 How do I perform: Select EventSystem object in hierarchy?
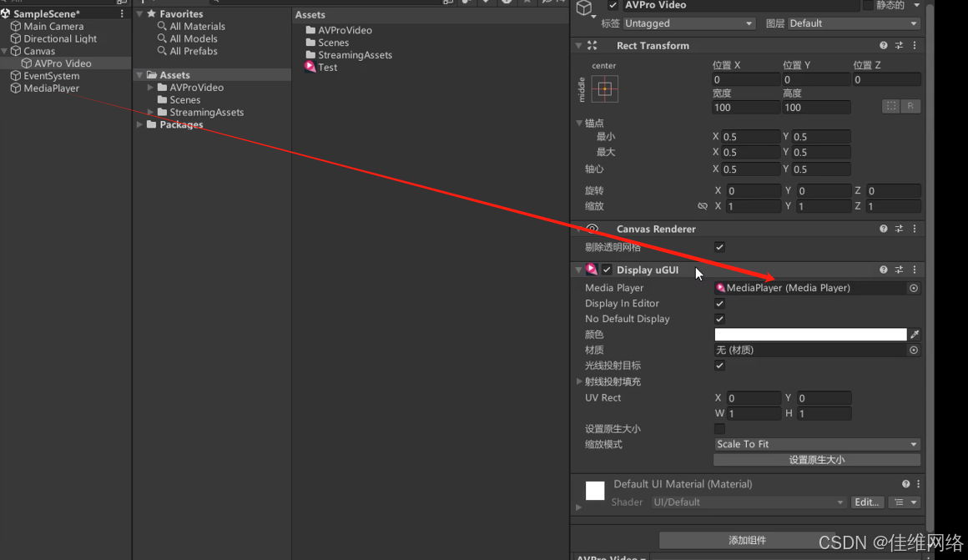[x=51, y=75]
